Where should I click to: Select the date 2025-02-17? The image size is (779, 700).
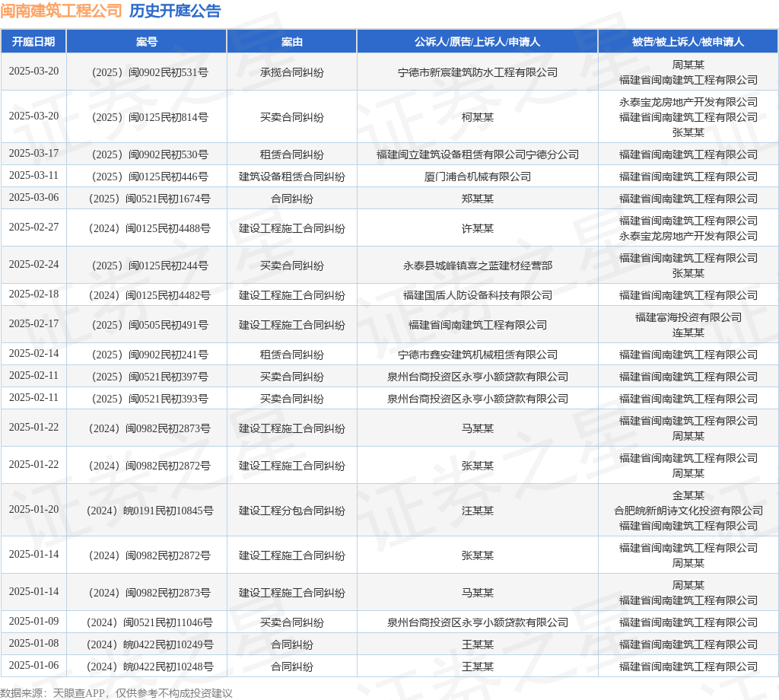pyautogui.click(x=33, y=323)
